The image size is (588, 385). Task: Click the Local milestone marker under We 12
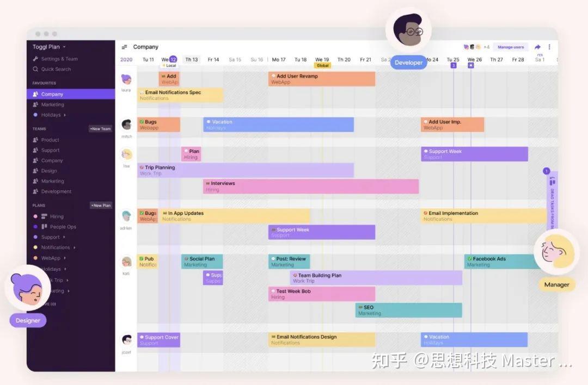click(x=171, y=65)
